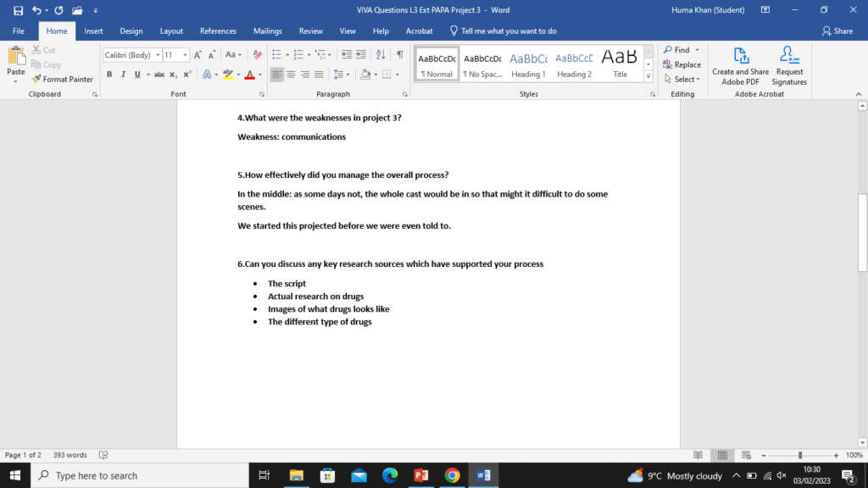This screenshot has width=868, height=488.
Task: Expand the Styles gallery
Action: click(648, 76)
